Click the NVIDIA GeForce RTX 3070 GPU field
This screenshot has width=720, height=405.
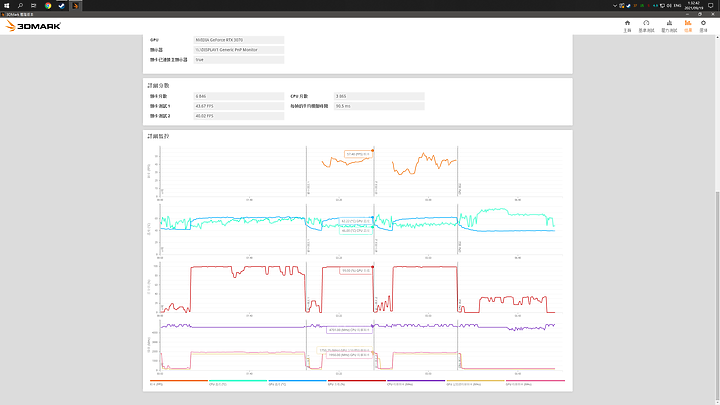(239, 40)
